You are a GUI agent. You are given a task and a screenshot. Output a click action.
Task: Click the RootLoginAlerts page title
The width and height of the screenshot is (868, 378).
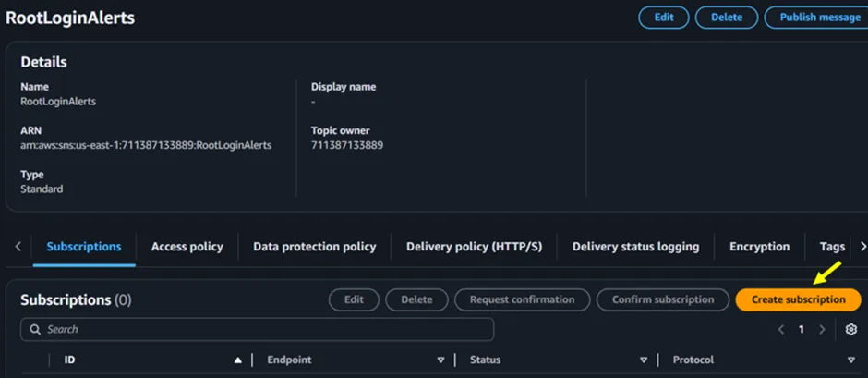click(x=70, y=18)
